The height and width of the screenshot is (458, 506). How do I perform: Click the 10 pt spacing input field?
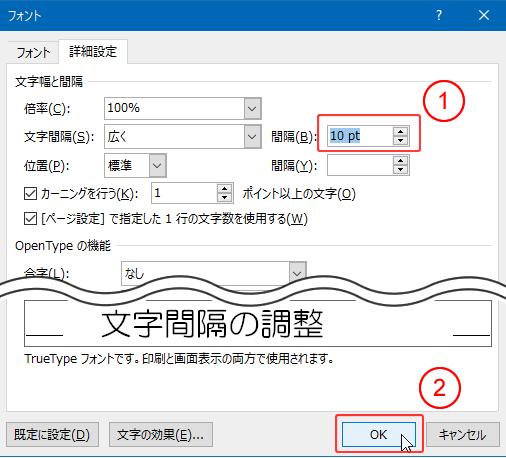360,136
